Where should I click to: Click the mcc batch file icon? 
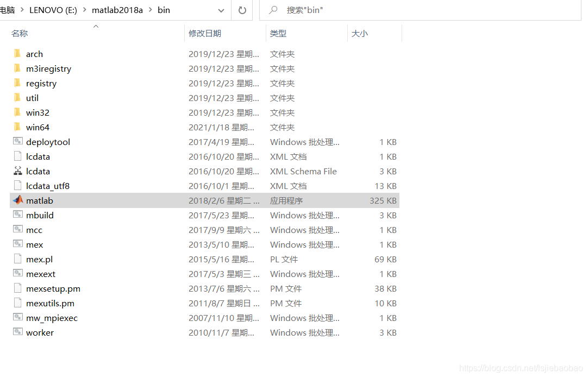17,229
